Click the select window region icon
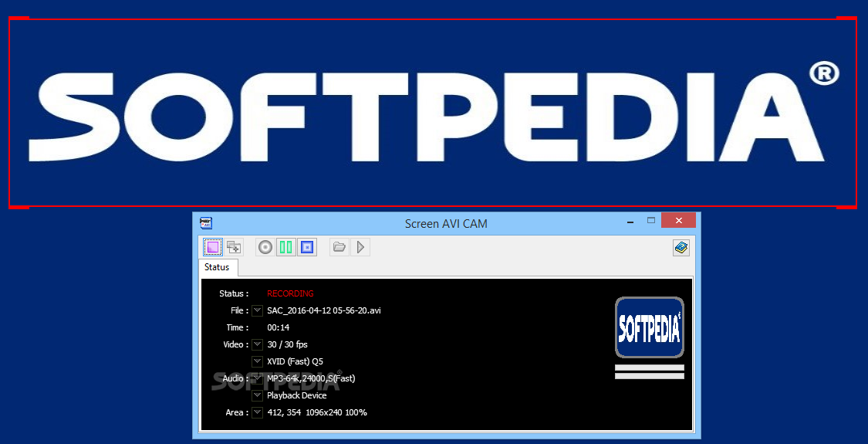The height and width of the screenshot is (444, 868). [234, 247]
